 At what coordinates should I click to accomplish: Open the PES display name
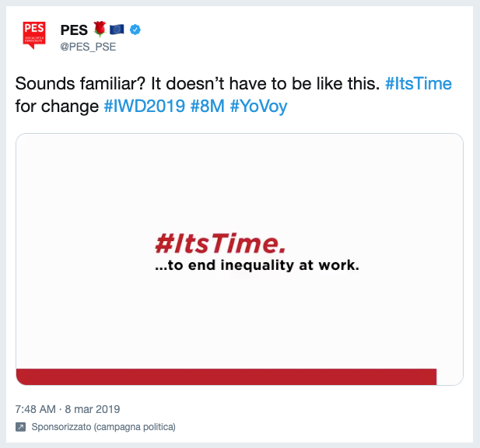74,30
